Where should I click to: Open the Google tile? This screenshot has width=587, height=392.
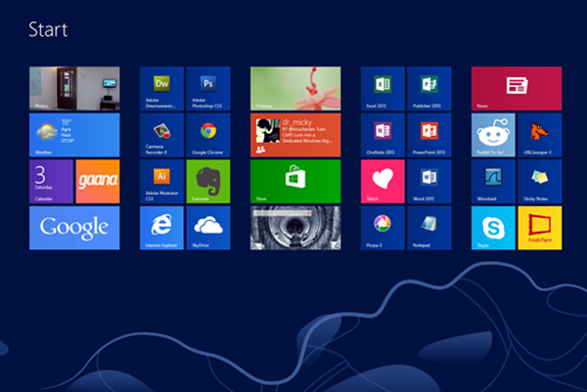pos(74,228)
